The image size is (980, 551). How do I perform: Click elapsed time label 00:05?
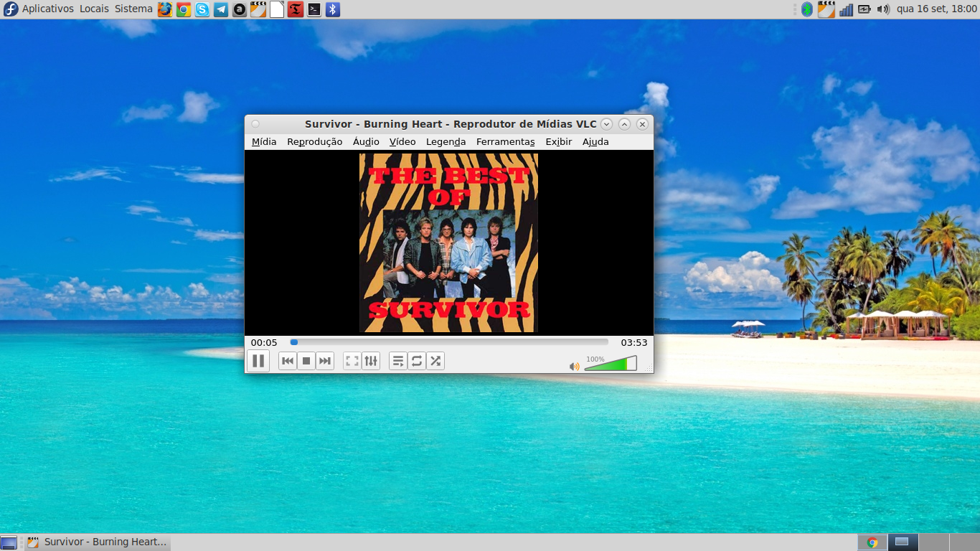[264, 343]
